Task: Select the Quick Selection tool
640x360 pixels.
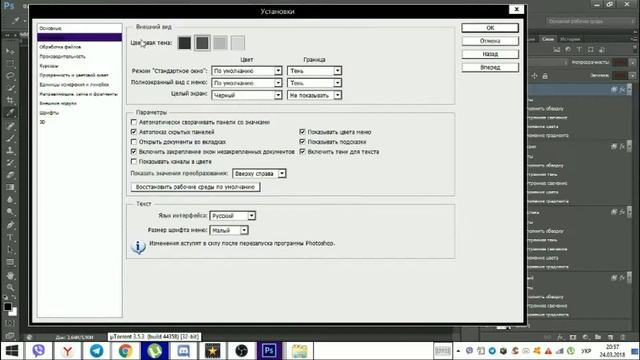Action: coord(10,88)
